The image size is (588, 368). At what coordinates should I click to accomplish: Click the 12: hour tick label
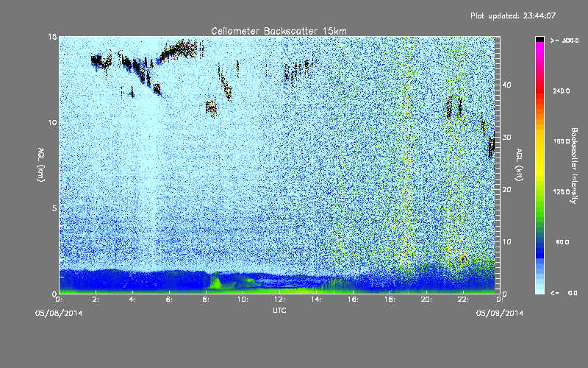pyautogui.click(x=280, y=300)
